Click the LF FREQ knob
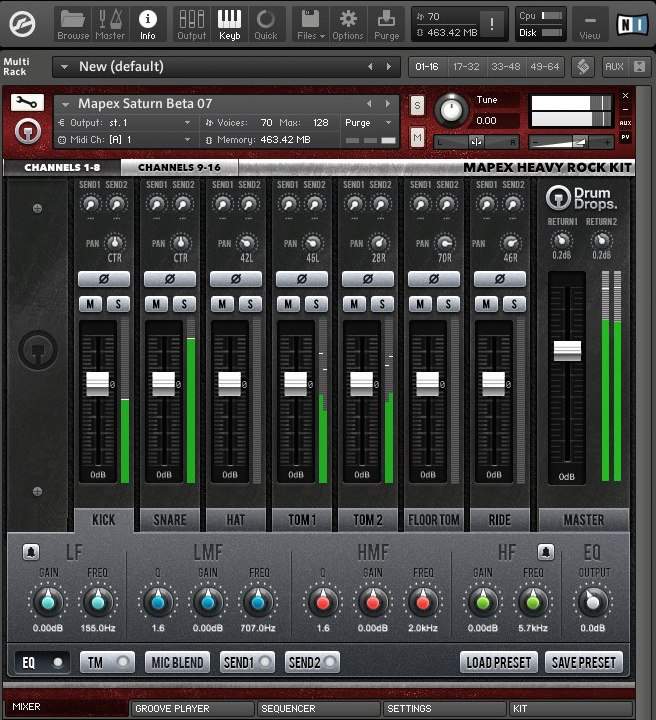 (x=96, y=601)
